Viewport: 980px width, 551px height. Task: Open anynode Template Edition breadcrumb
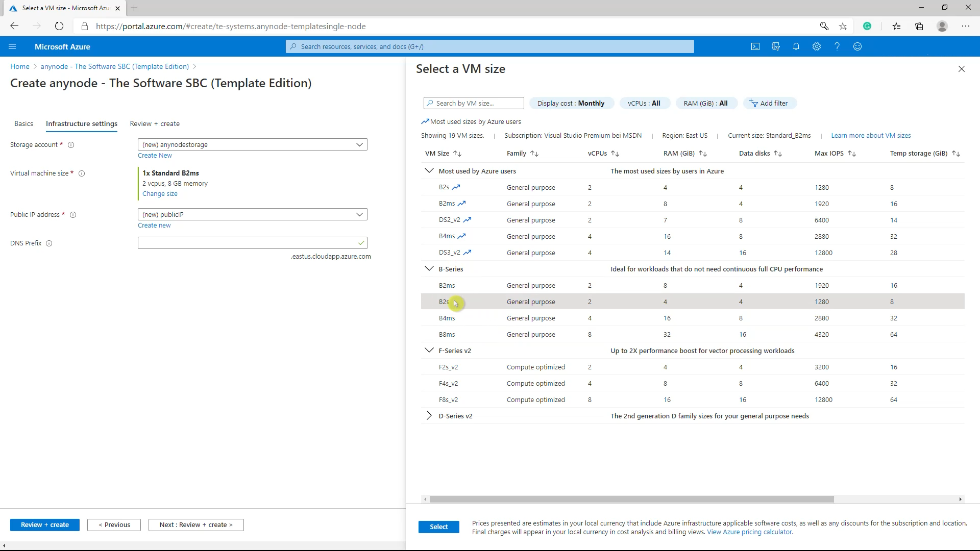(115, 66)
